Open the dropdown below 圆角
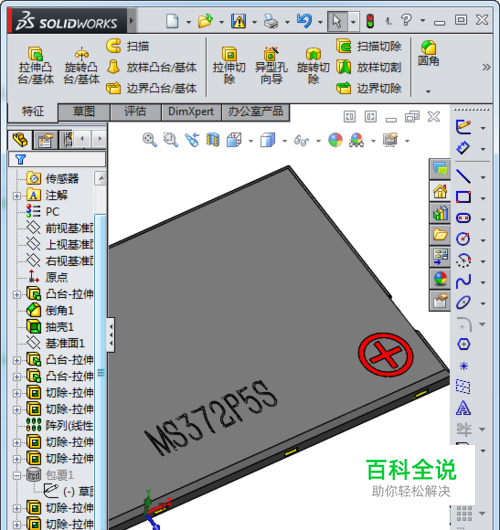 coord(428,91)
